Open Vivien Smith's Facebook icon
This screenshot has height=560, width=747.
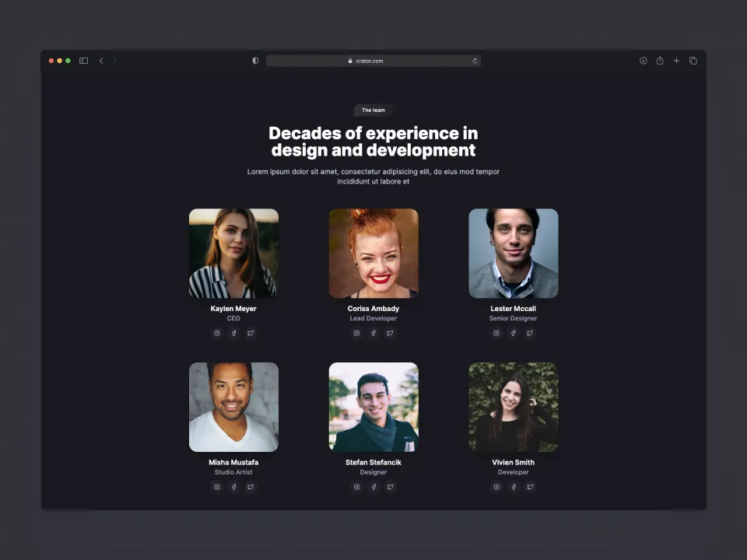tap(514, 487)
